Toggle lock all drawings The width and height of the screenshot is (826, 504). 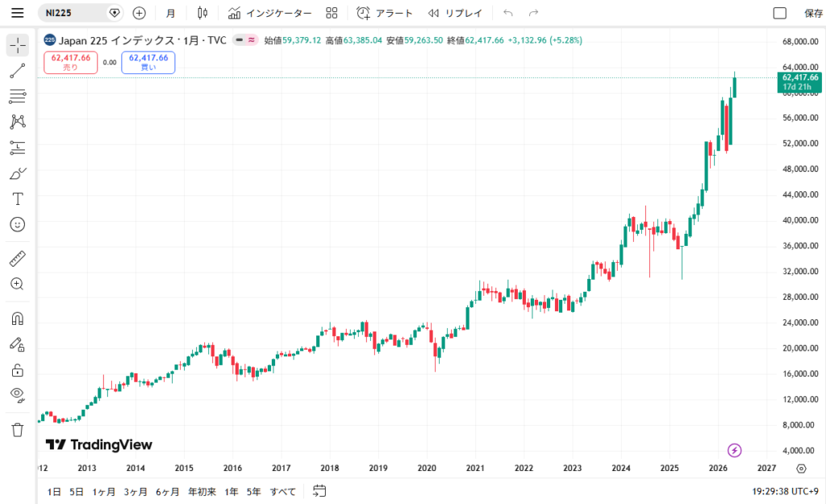tap(18, 370)
